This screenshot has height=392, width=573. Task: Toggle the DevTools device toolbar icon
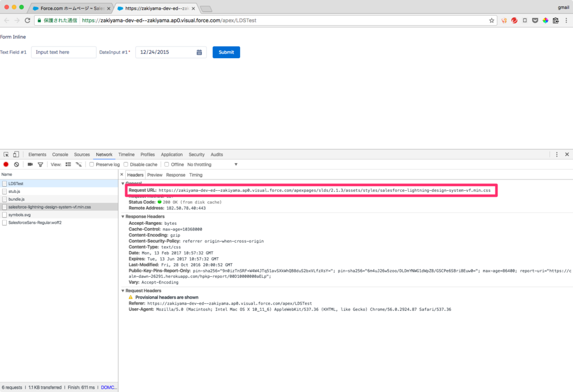16,154
